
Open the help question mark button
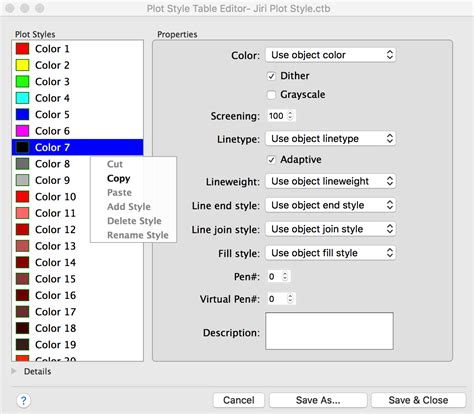click(x=23, y=400)
